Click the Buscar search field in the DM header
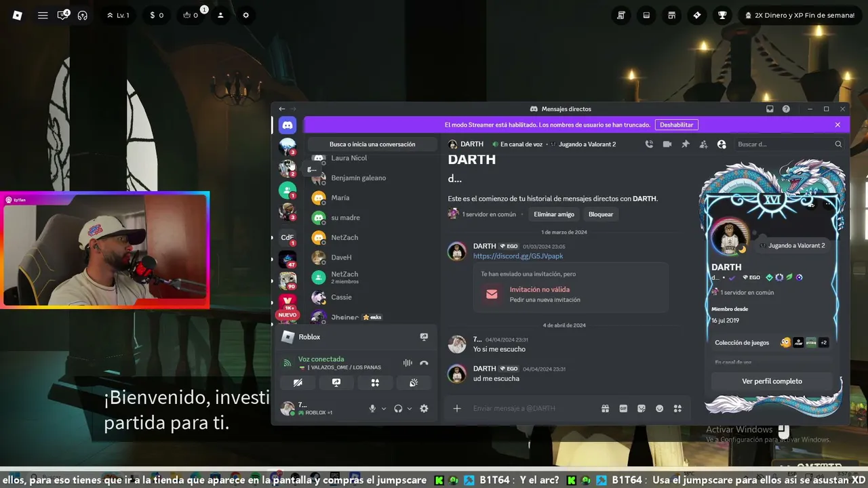Screen dimensions: 868x488 pyautogui.click(x=789, y=144)
